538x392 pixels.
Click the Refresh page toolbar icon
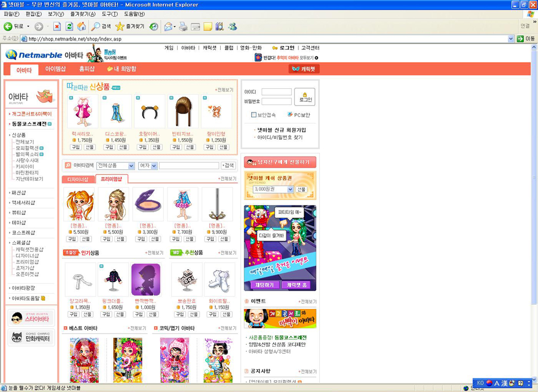[x=69, y=26]
